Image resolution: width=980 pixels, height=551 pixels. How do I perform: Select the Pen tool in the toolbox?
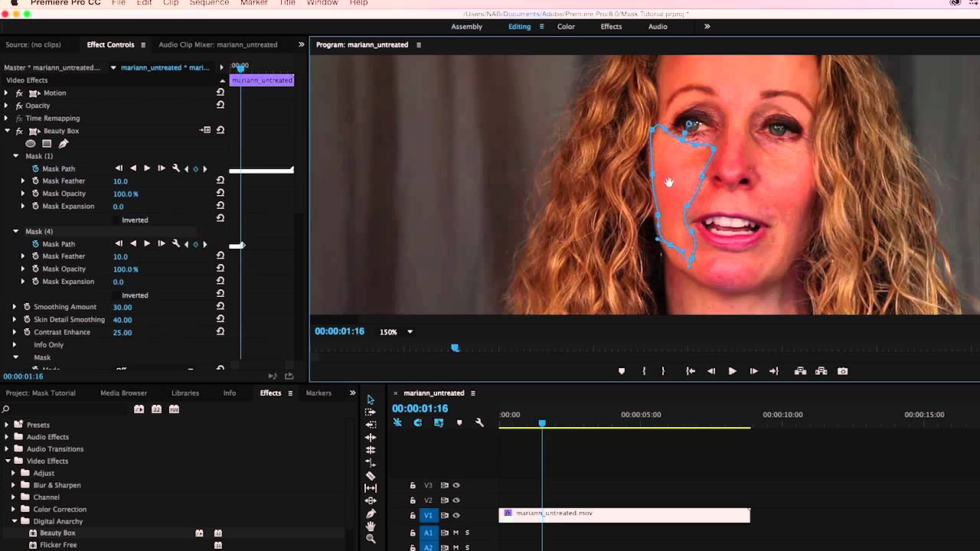coord(371,514)
